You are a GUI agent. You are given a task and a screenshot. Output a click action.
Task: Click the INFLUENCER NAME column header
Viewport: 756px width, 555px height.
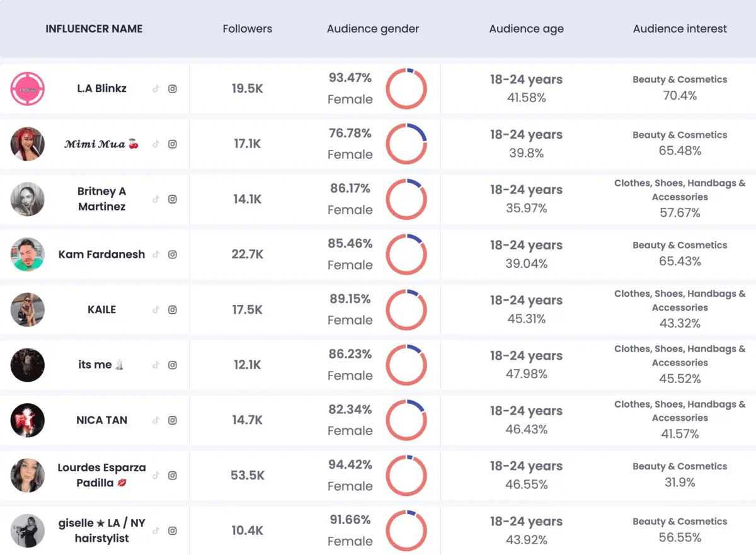pyautogui.click(x=94, y=28)
